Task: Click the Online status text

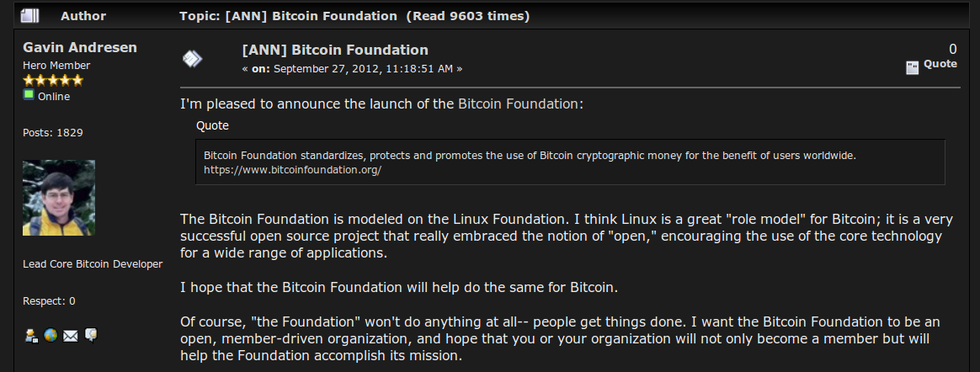Action: pos(54,96)
